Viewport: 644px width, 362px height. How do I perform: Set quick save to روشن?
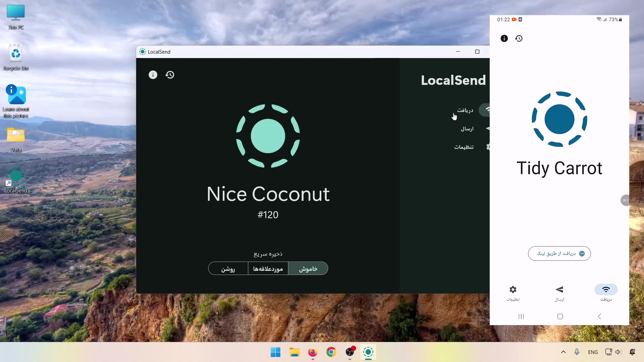pyautogui.click(x=228, y=268)
